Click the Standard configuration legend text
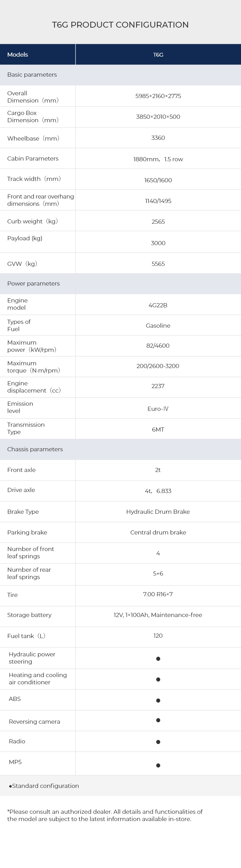Viewport: 241px width, 868px height. 45,786
